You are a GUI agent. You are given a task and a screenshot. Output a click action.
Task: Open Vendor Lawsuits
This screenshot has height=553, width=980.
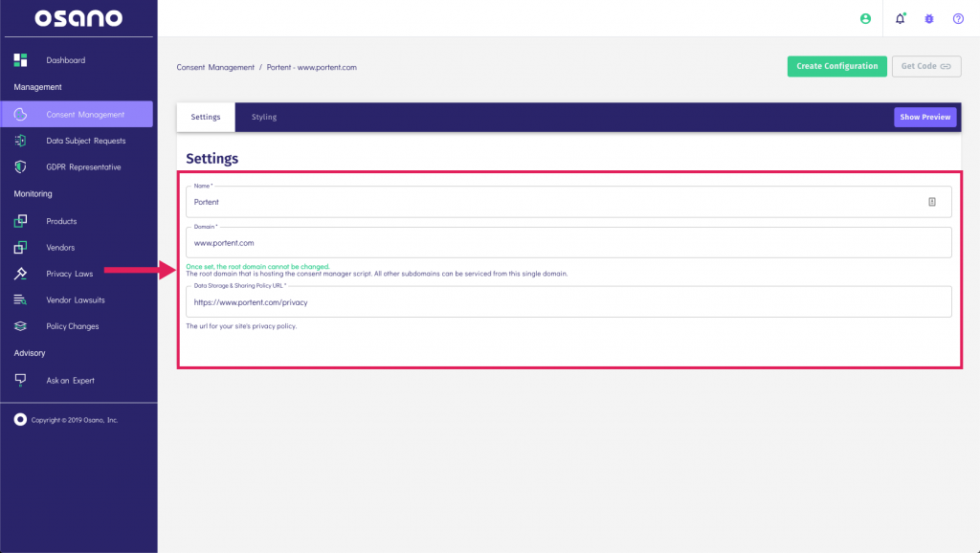pyautogui.click(x=77, y=299)
